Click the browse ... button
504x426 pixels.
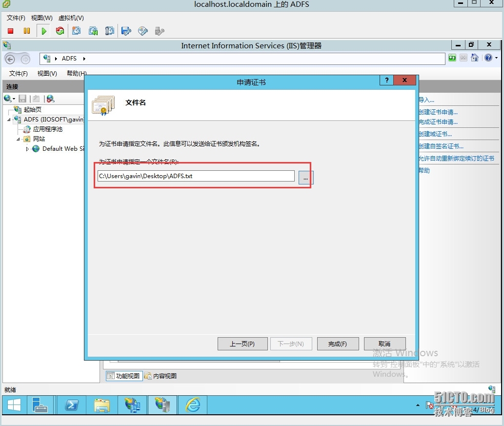coord(305,178)
